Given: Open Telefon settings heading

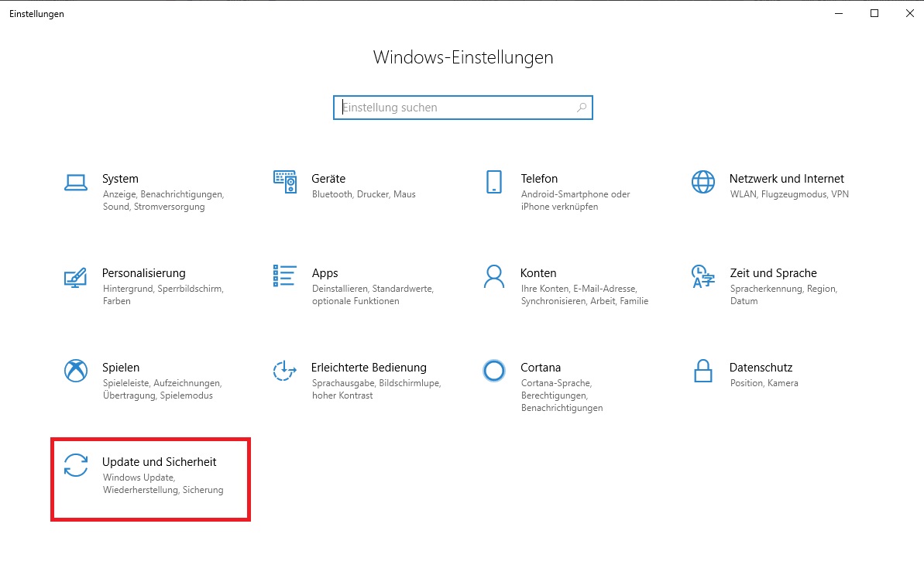Looking at the screenshot, I should click(539, 179).
